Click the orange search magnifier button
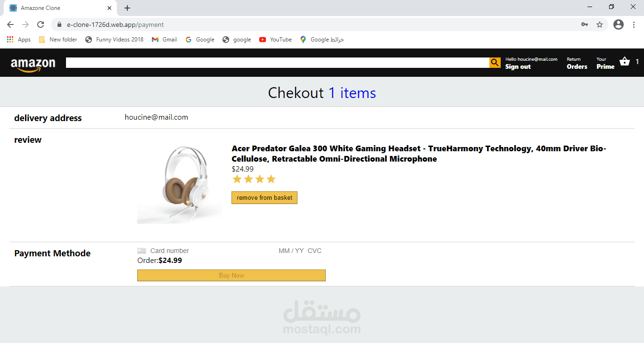 coord(495,63)
